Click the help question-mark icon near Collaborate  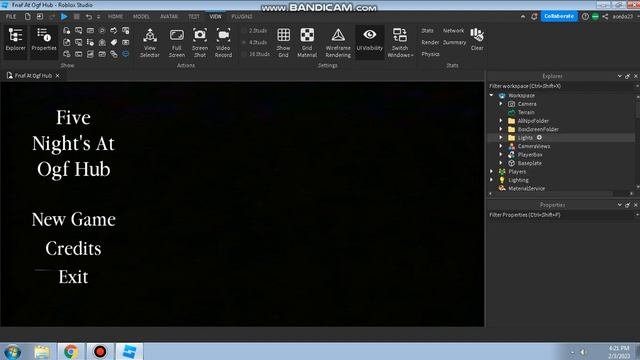[x=585, y=17]
